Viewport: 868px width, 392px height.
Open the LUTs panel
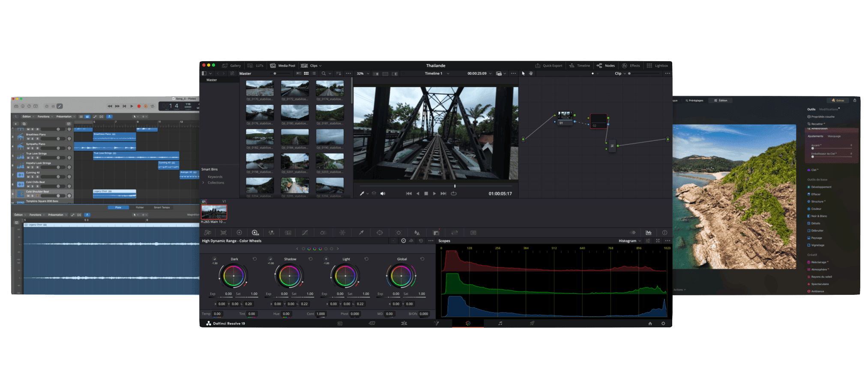255,65
